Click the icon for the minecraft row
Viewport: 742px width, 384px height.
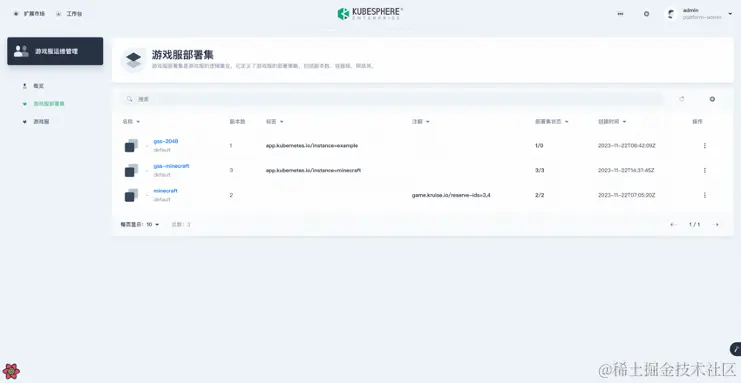coord(131,195)
